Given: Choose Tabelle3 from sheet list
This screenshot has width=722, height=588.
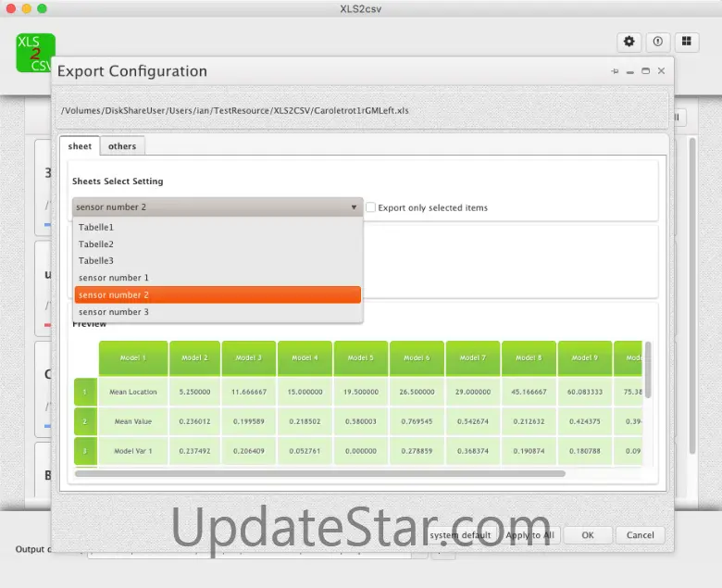Looking at the screenshot, I should point(218,260).
